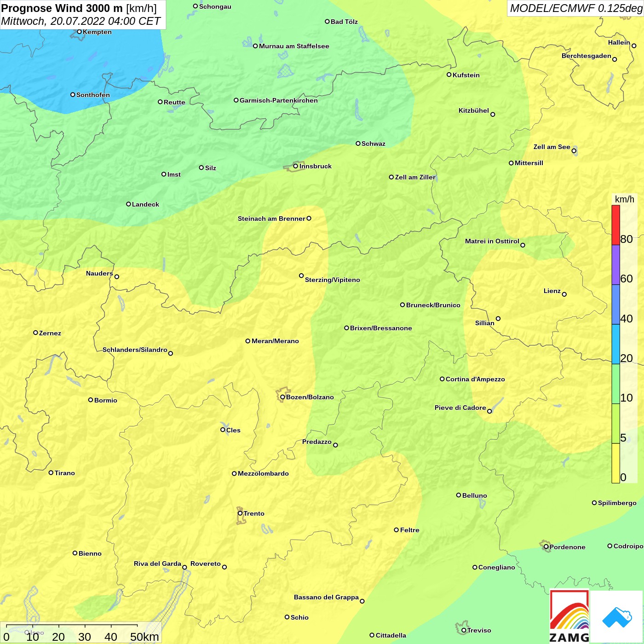Click the Sonthofen label
644x644 pixels.
(93, 95)
